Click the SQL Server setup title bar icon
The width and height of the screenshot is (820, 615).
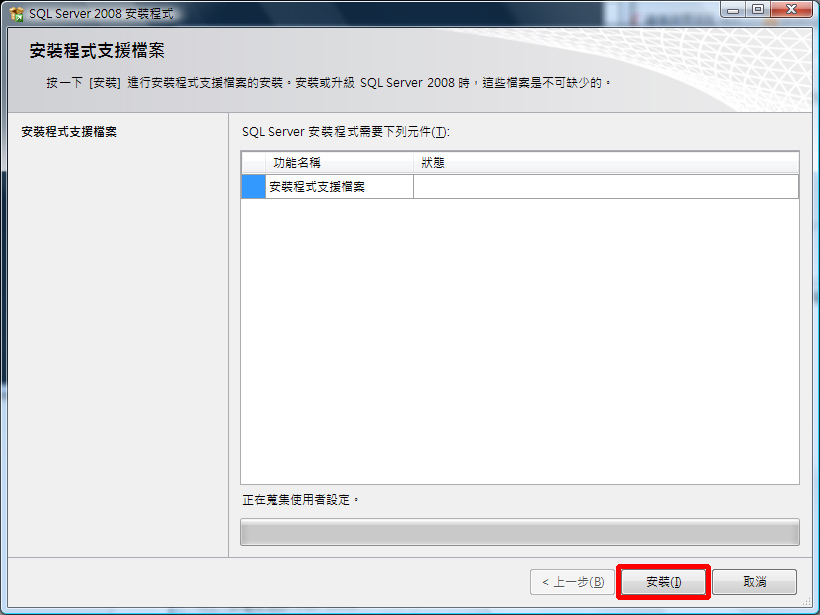[x=16, y=14]
